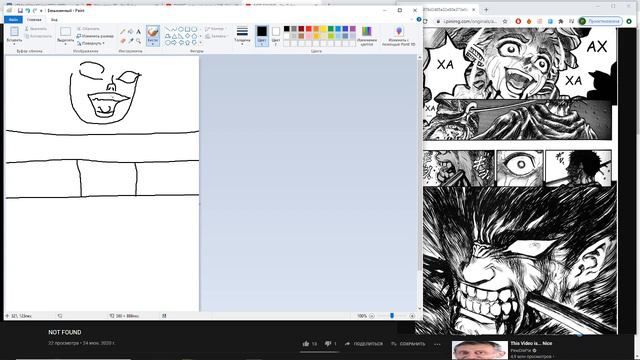Click the Paste clipboard icon
Image resolution: width=640 pixels, height=360 pixels.
click(14, 32)
